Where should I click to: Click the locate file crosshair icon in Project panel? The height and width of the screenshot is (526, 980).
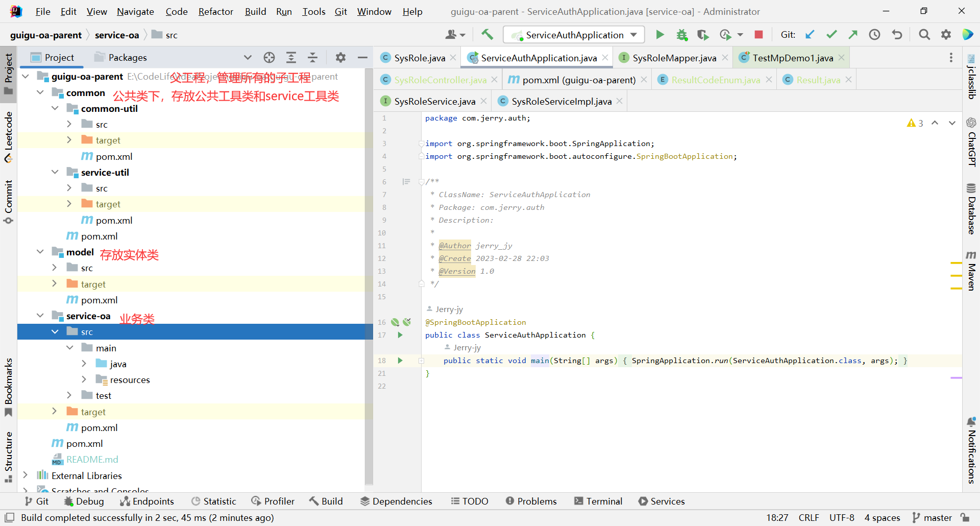(269, 58)
